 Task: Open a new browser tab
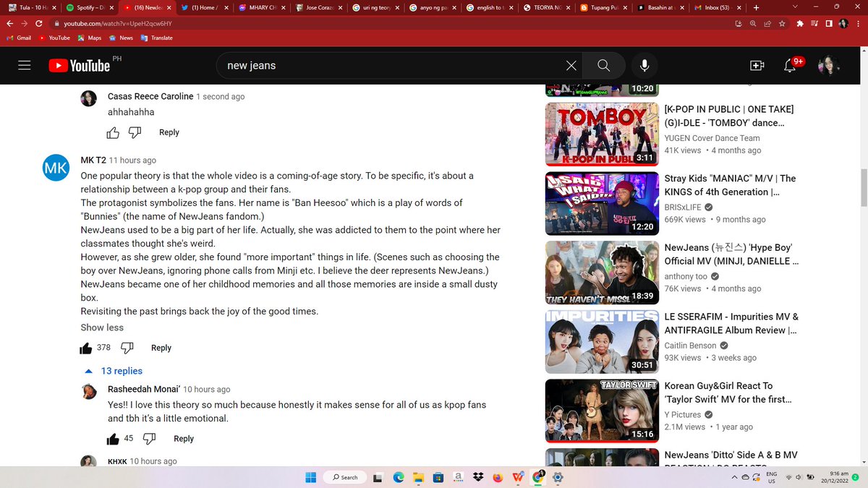(x=756, y=7)
